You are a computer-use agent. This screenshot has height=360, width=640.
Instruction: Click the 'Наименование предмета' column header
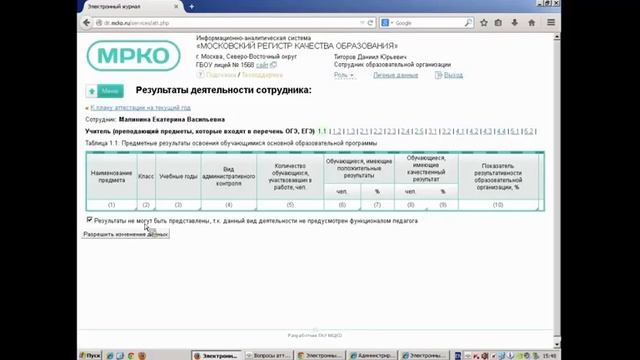pos(111,176)
